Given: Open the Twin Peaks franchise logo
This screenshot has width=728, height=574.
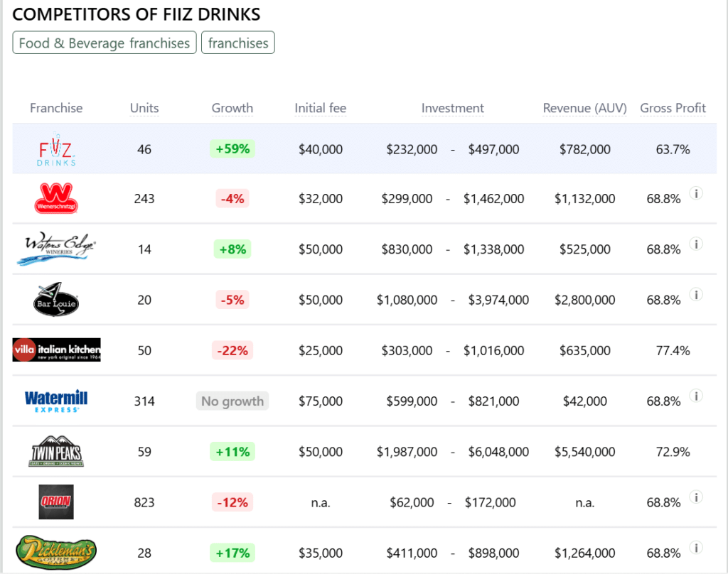Looking at the screenshot, I should [56, 451].
